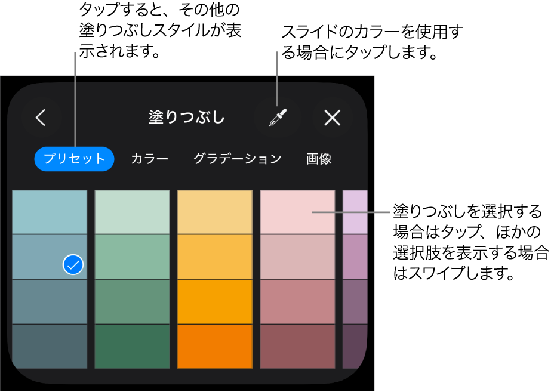Tap the 塗りつぶし title bar
Screen dimensions: 554x392
tap(186, 117)
